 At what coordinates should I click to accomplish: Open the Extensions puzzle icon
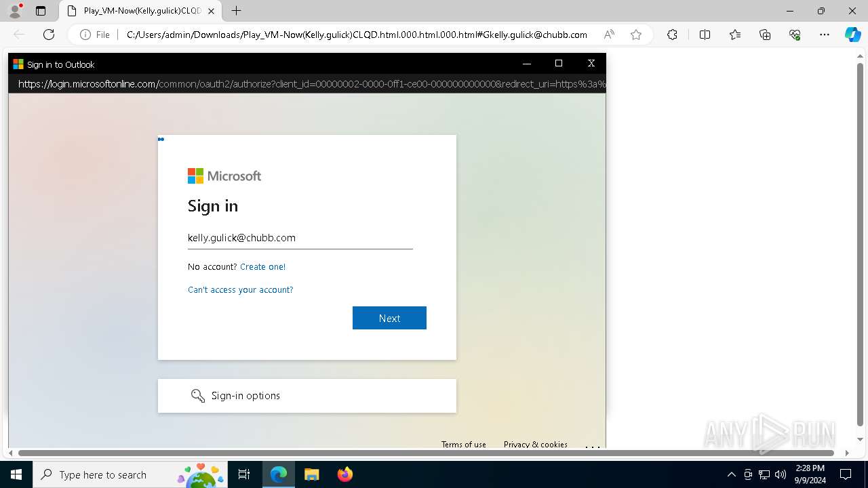click(672, 35)
